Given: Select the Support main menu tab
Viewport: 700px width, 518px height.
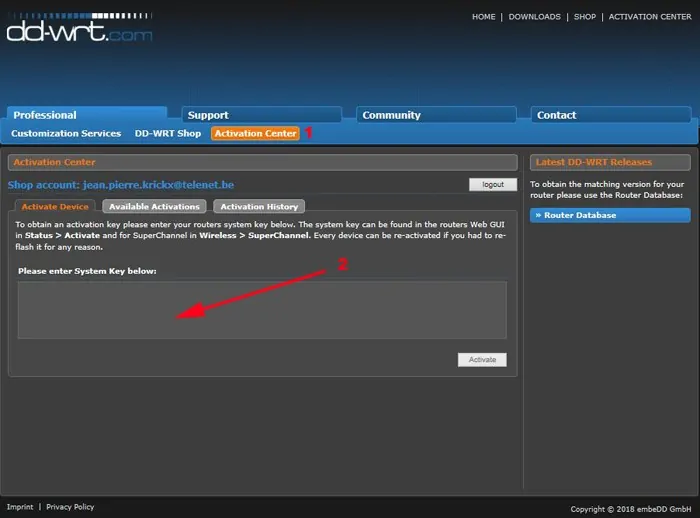Looking at the screenshot, I should click(x=262, y=115).
